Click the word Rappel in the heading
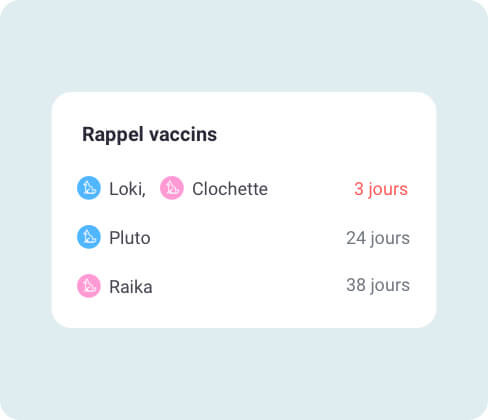This screenshot has height=420, width=488. pos(113,135)
